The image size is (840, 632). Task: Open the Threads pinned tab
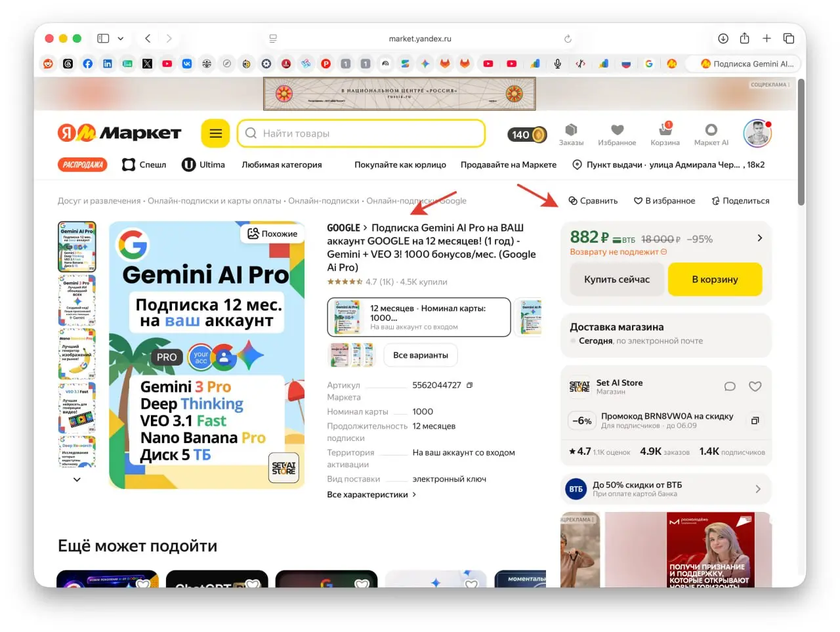point(68,64)
